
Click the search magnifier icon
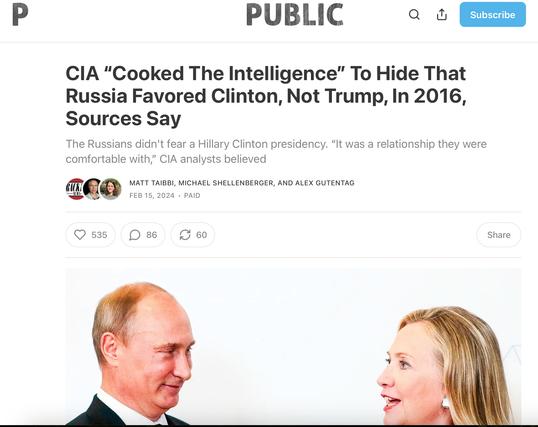(x=414, y=14)
